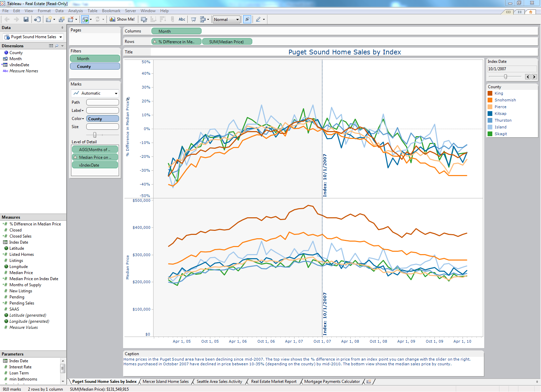Toggle the highlighting button on the toolbar

pyautogui.click(x=247, y=19)
